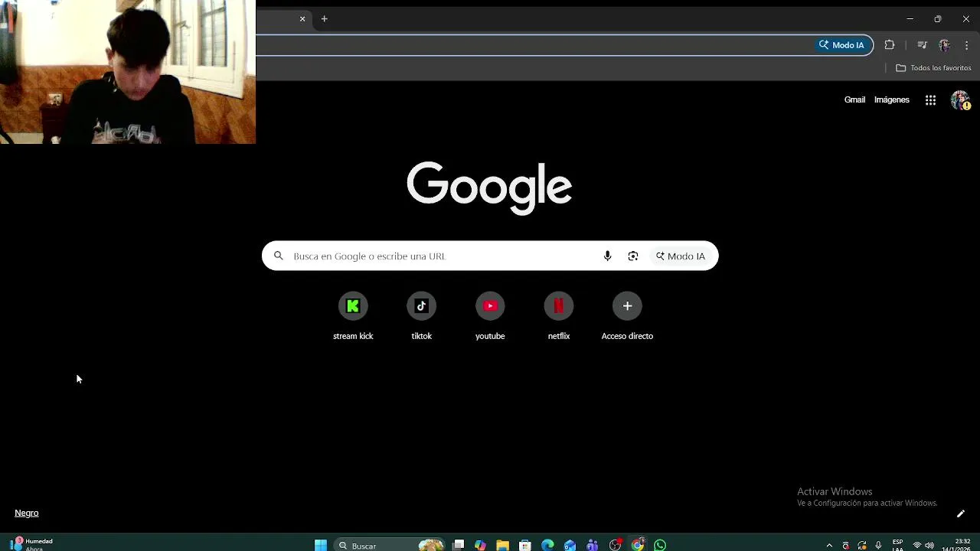Viewport: 980px width, 551px height.
Task: Open a new tab with the plus button
Action: tap(325, 19)
